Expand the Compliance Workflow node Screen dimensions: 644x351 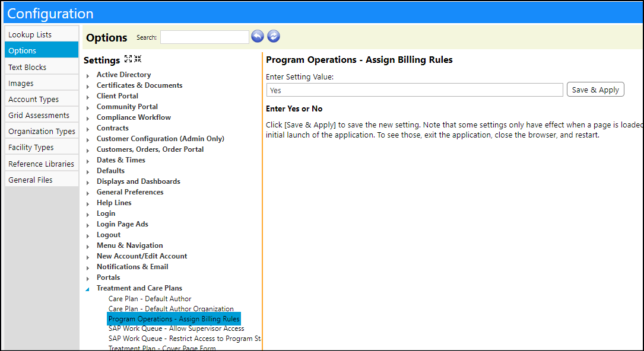(x=88, y=119)
